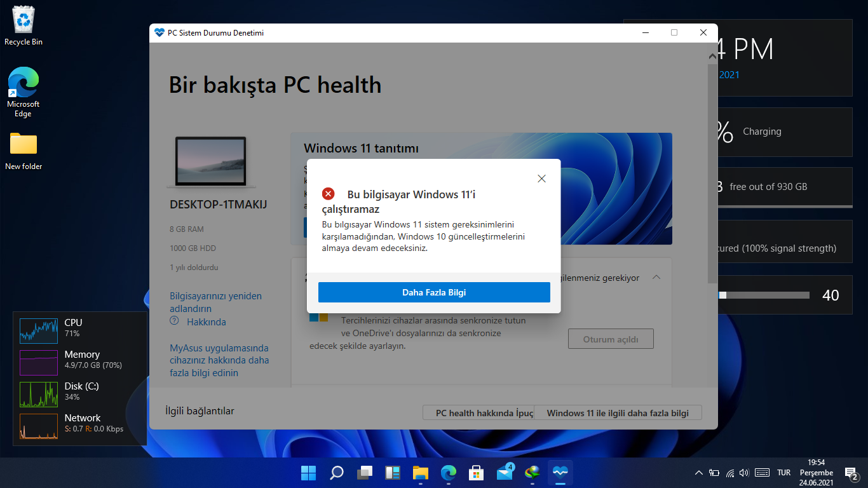Click the Memory usage graph
Viewport: 868px width, 488px height.
point(39,363)
